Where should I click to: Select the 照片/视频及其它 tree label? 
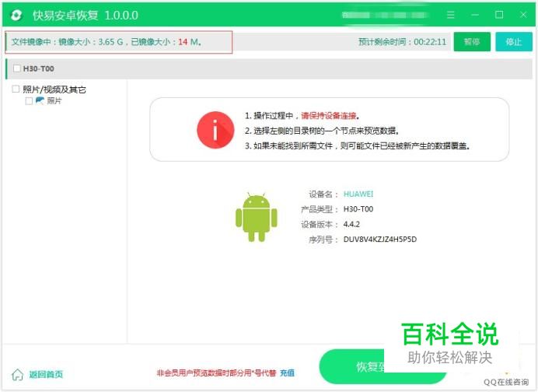point(54,89)
